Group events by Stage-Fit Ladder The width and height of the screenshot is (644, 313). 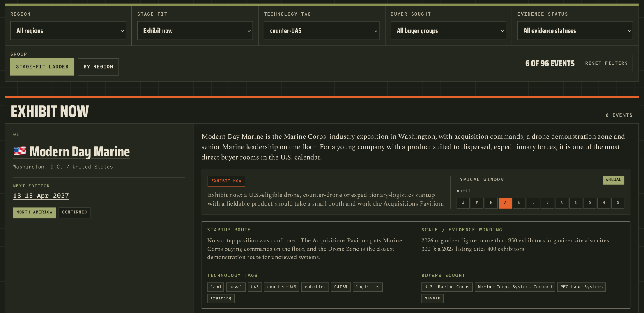(x=42, y=67)
